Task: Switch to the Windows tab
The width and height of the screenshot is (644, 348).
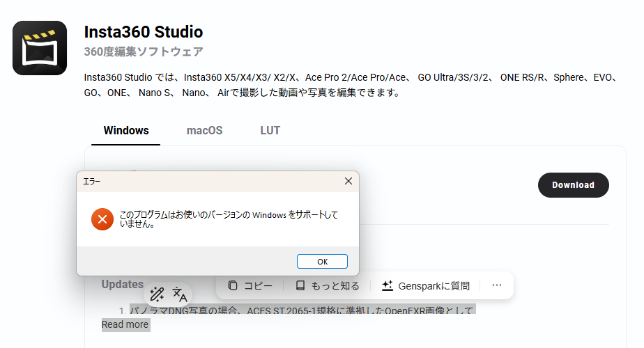Action: (126, 130)
